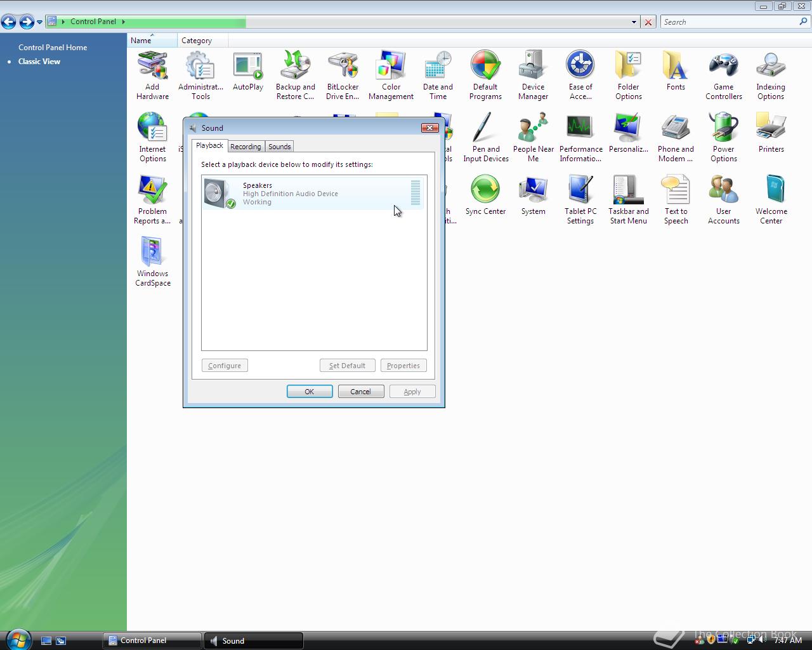
Task: Expand Control Panel breadcrumb arrow
Action: point(123,22)
